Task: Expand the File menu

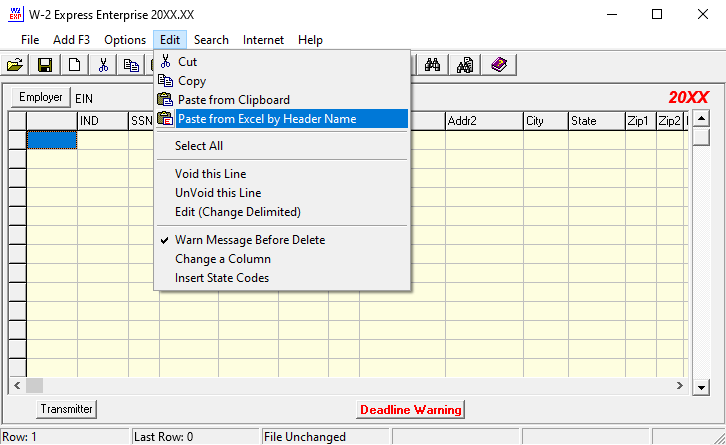Action: (30, 40)
